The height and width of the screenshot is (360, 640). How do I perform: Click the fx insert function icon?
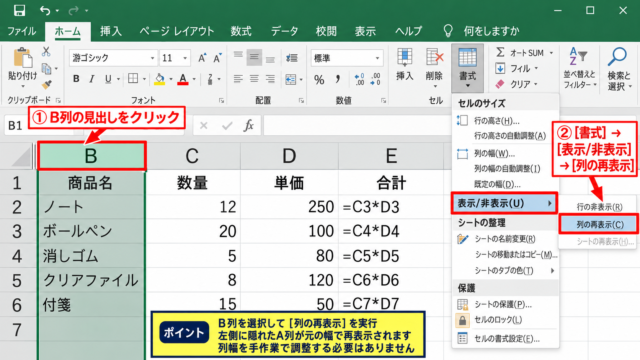pos(249,125)
